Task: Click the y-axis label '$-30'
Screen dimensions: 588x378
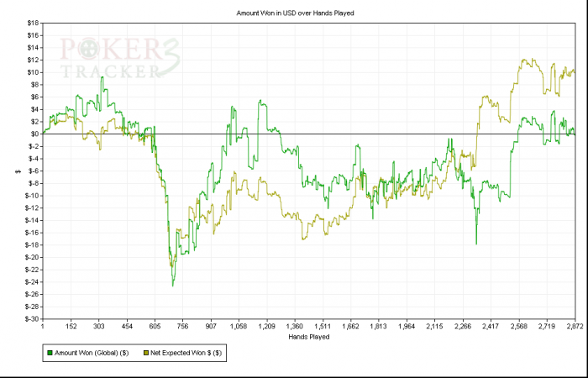Action: pos(32,318)
